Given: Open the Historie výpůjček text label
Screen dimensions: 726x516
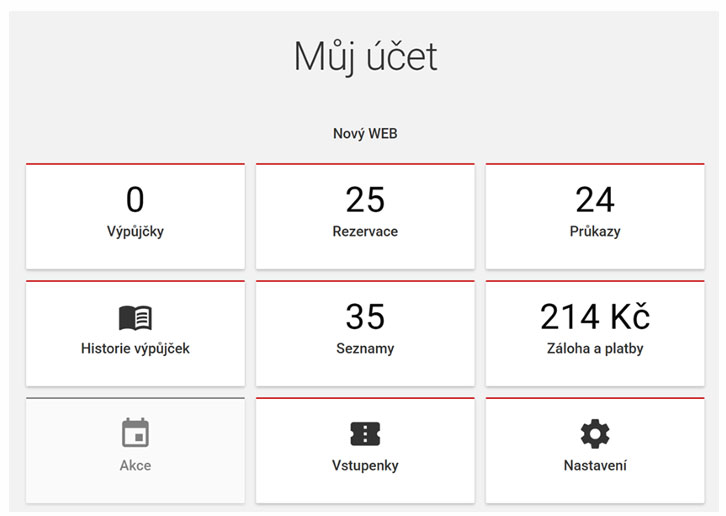Looking at the screenshot, I should (x=135, y=349).
